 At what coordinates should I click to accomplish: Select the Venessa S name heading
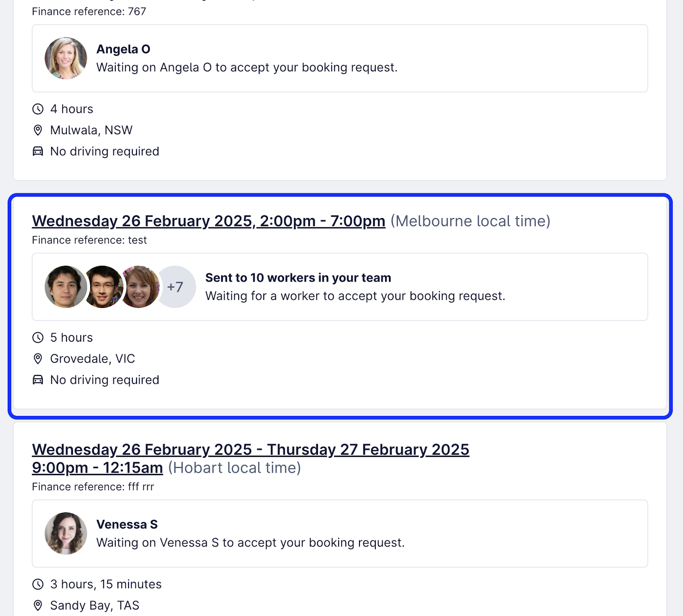click(127, 524)
